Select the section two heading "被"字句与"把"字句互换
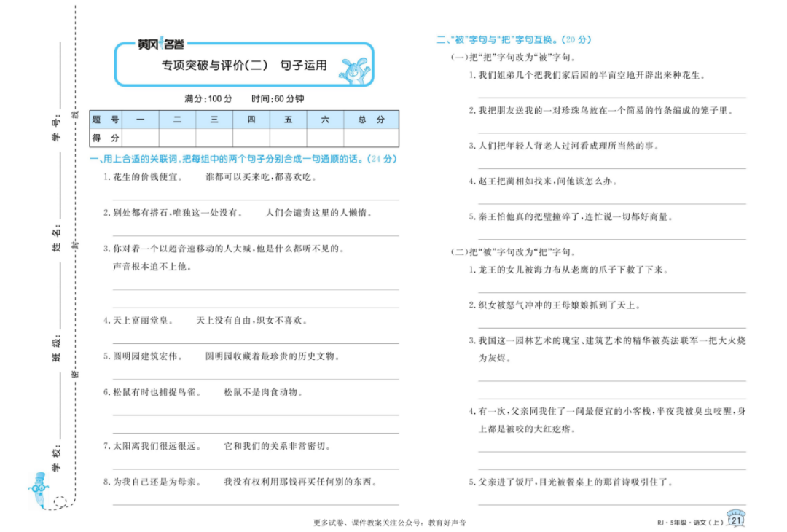Viewport: 787px width, 532px height. click(514, 39)
